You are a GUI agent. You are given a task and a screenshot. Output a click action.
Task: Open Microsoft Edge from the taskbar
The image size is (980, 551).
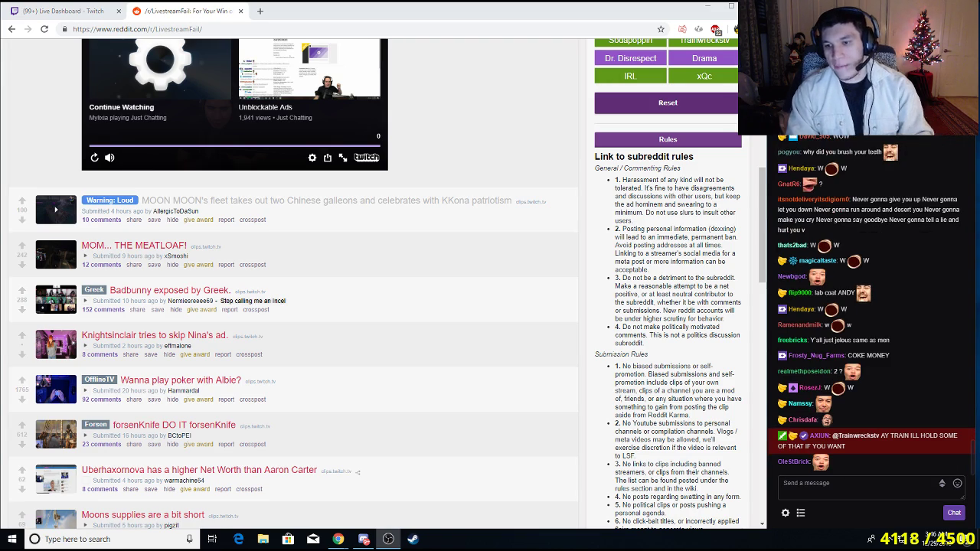239,539
